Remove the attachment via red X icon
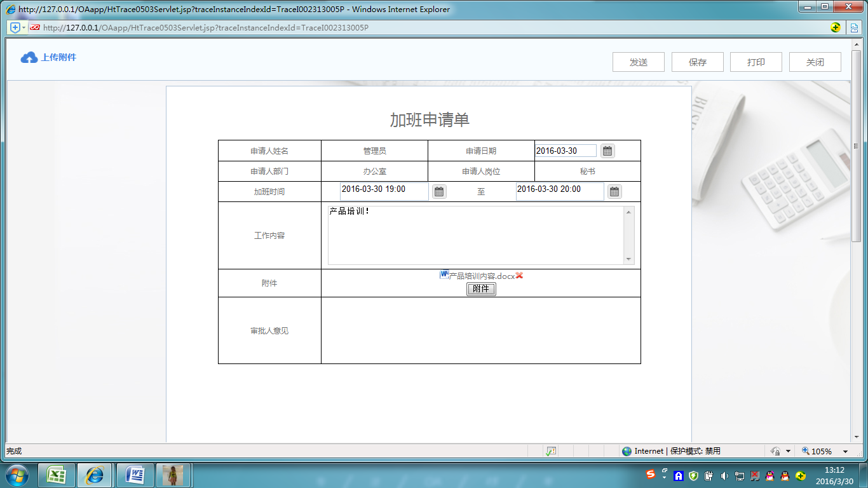The width and height of the screenshot is (868, 488). click(x=519, y=275)
